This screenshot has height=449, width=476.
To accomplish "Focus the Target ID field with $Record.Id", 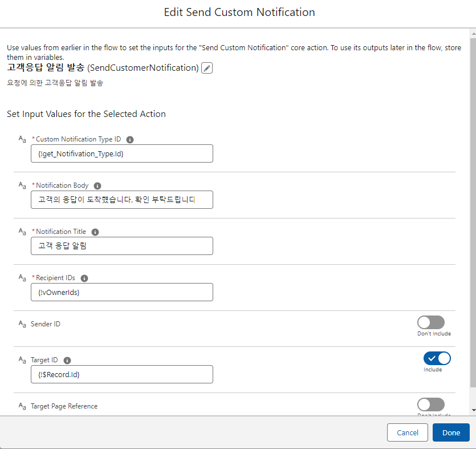I will point(122,375).
